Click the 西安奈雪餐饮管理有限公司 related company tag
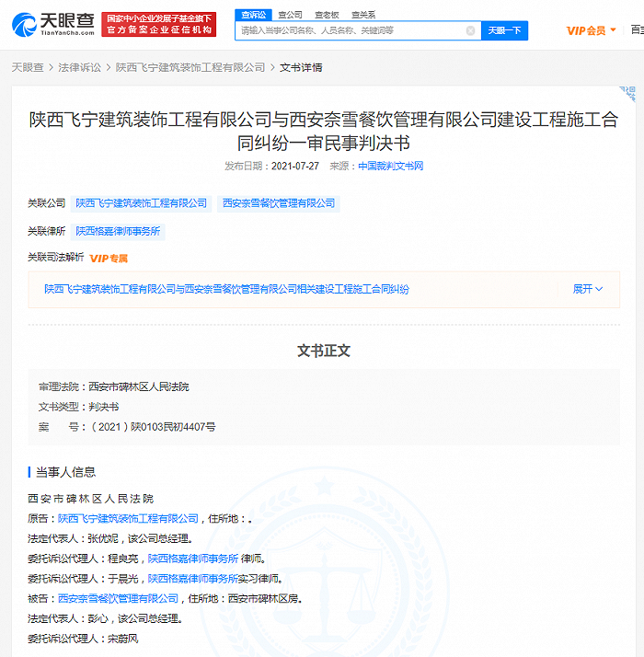Image resolution: width=644 pixels, height=657 pixels. pos(279,203)
